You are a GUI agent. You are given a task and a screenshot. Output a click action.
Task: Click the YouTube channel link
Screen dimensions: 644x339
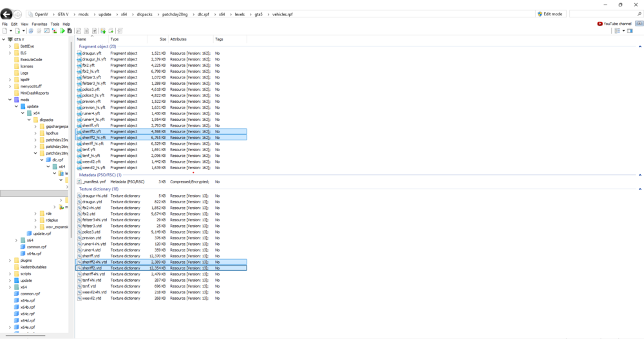[x=614, y=24]
